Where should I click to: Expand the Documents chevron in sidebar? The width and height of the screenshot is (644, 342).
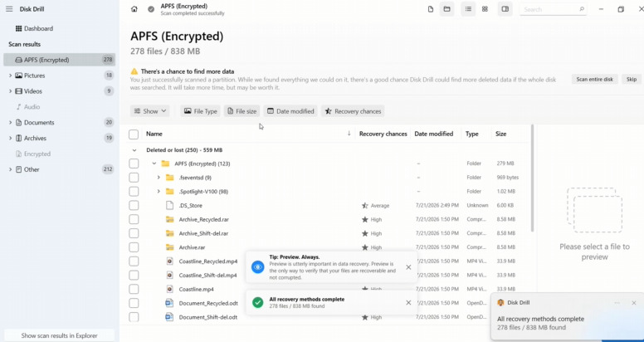coord(10,122)
